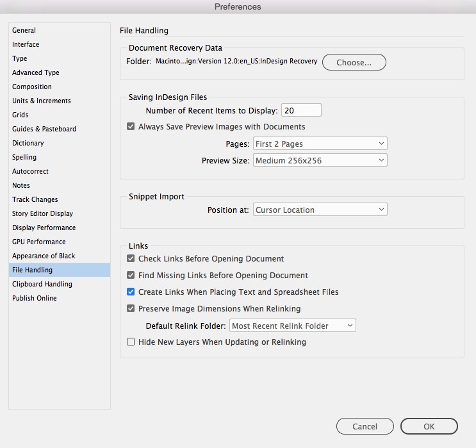
Task: Toggle Create Links When Placing Text checkbox
Action: 131,292
